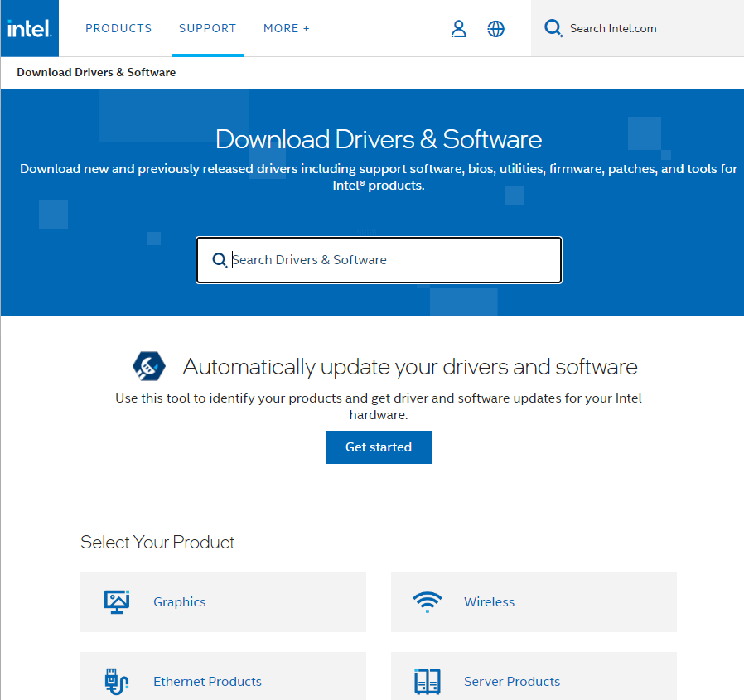Click the Select Your Product heading
744x700 pixels.
[x=157, y=542]
